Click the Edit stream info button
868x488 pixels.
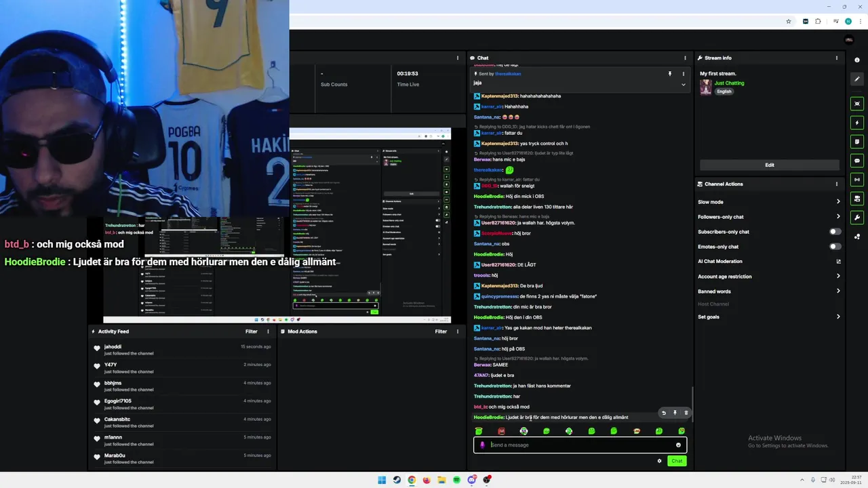click(x=770, y=165)
